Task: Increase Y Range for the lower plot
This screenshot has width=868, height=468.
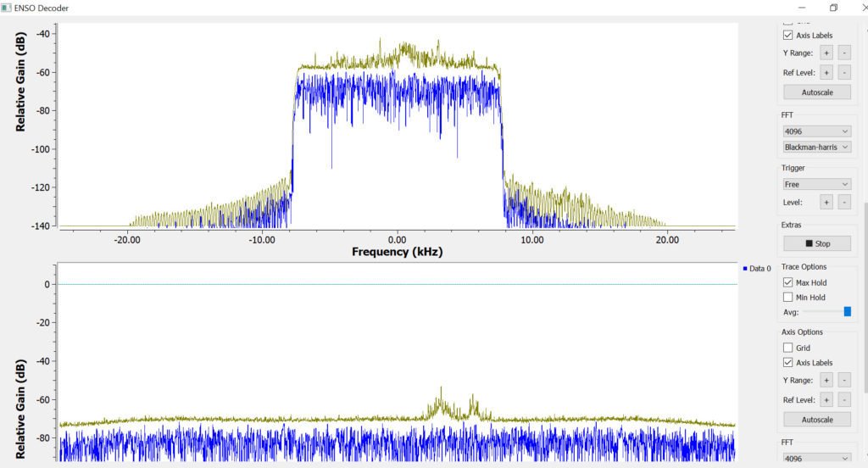Action: point(826,381)
